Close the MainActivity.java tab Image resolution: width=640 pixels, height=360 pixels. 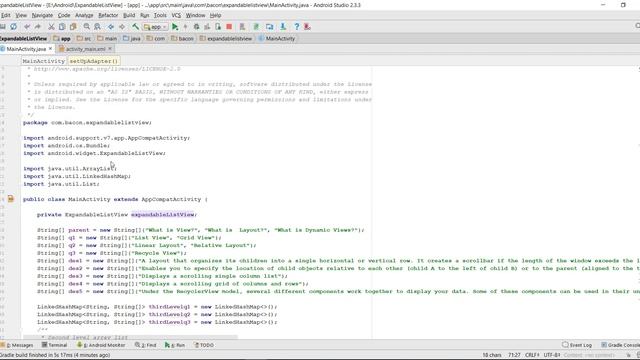coord(51,49)
